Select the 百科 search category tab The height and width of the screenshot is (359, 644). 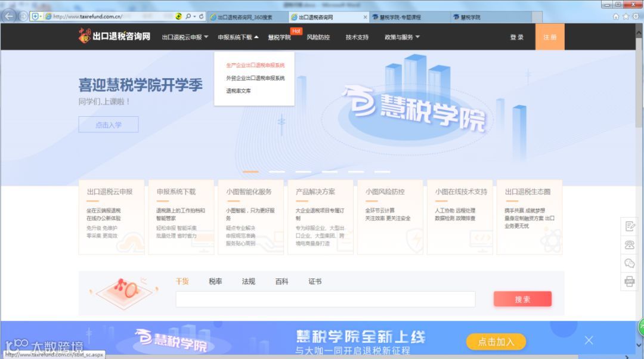coord(281,281)
